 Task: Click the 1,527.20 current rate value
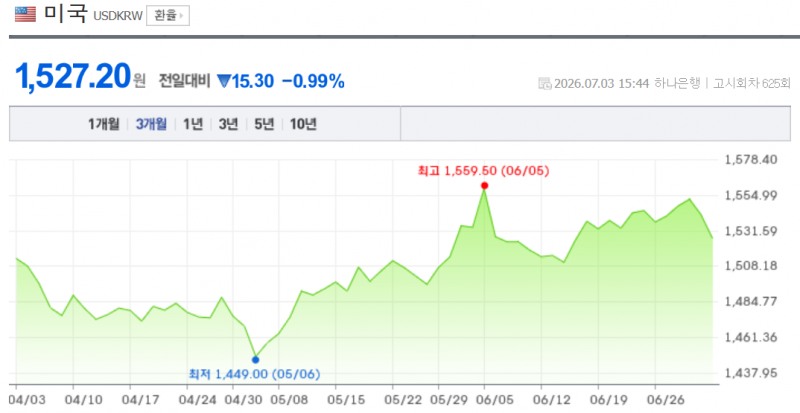coord(73,77)
